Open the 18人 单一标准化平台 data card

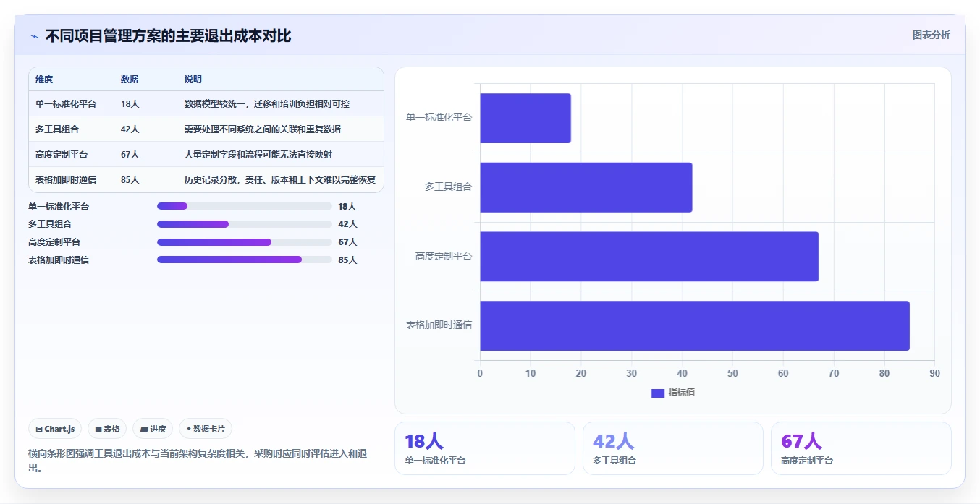coord(485,448)
